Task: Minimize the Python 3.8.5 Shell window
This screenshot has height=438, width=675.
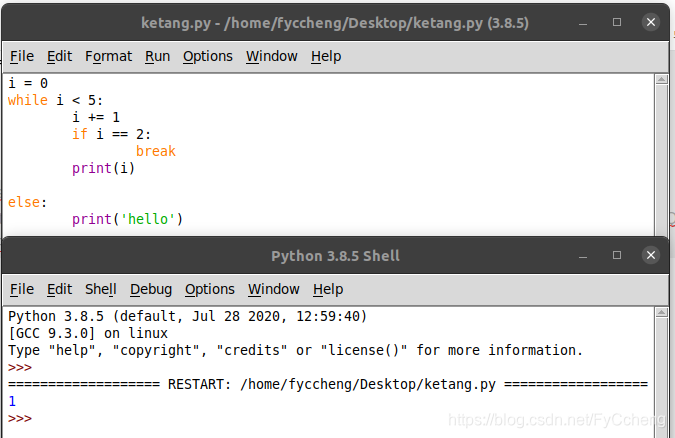Action: 583,255
